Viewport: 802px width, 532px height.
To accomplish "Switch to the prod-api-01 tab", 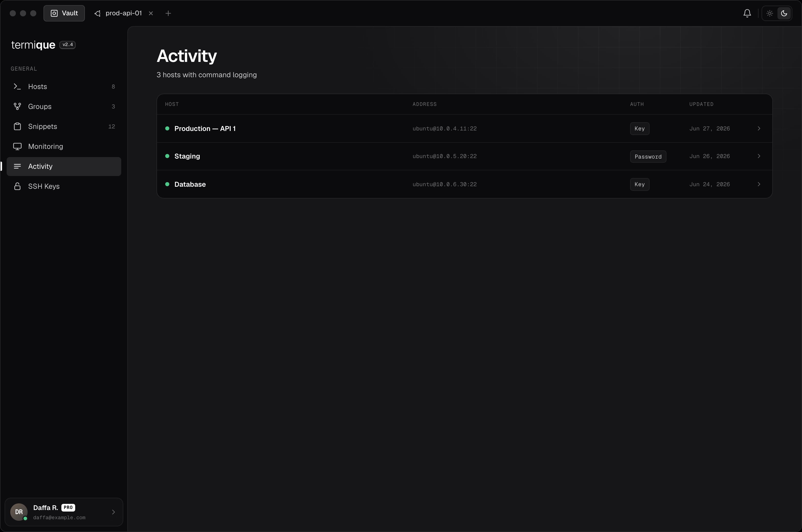I will point(124,13).
